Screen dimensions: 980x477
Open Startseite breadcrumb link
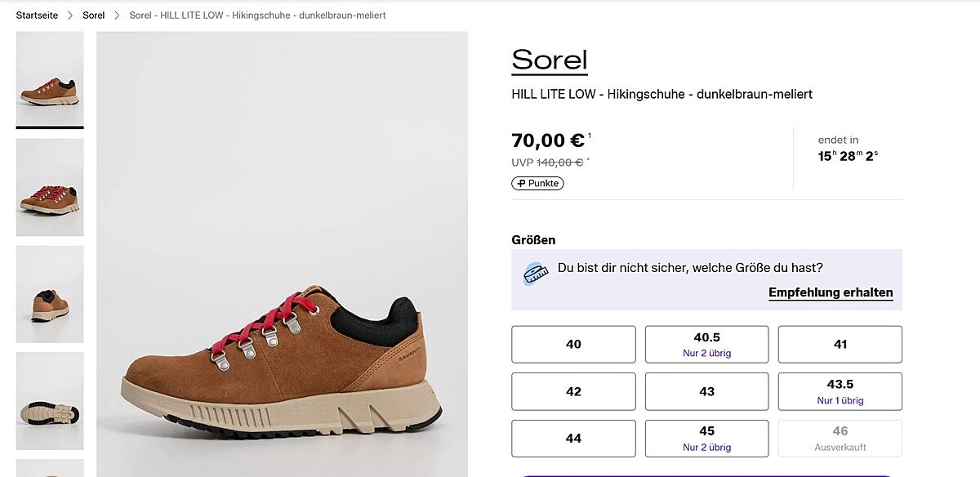[x=37, y=16]
